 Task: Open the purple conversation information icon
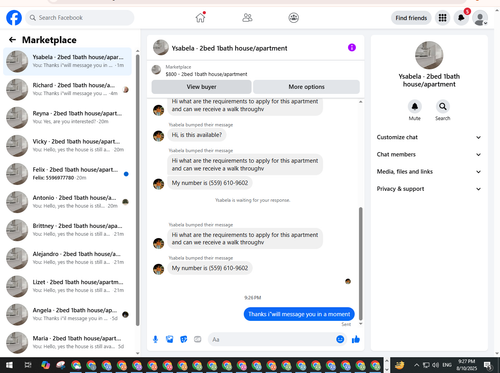coord(352,48)
